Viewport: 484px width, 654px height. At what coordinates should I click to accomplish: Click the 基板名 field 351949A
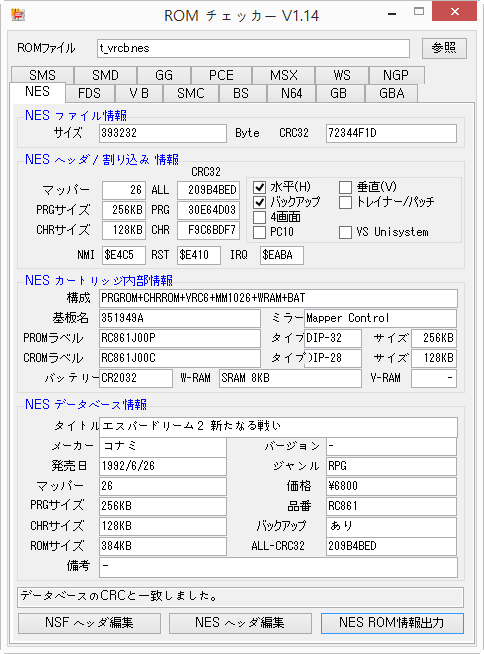(180, 318)
